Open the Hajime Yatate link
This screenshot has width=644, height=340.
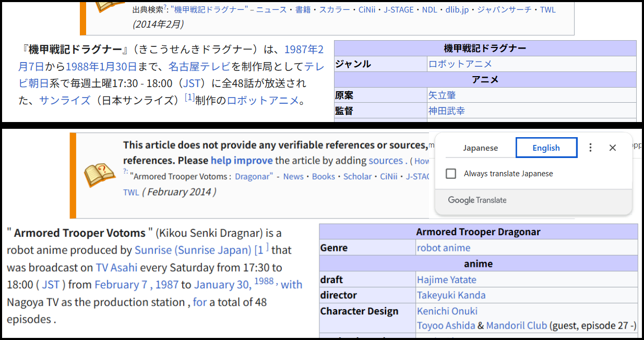coord(446,280)
